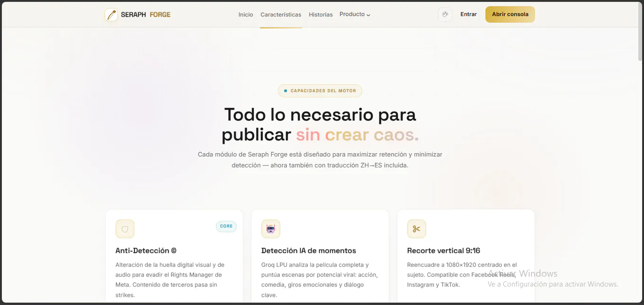Viewport: 644px width, 305px height.
Task: Click the Abrir consola button
Action: [510, 14]
